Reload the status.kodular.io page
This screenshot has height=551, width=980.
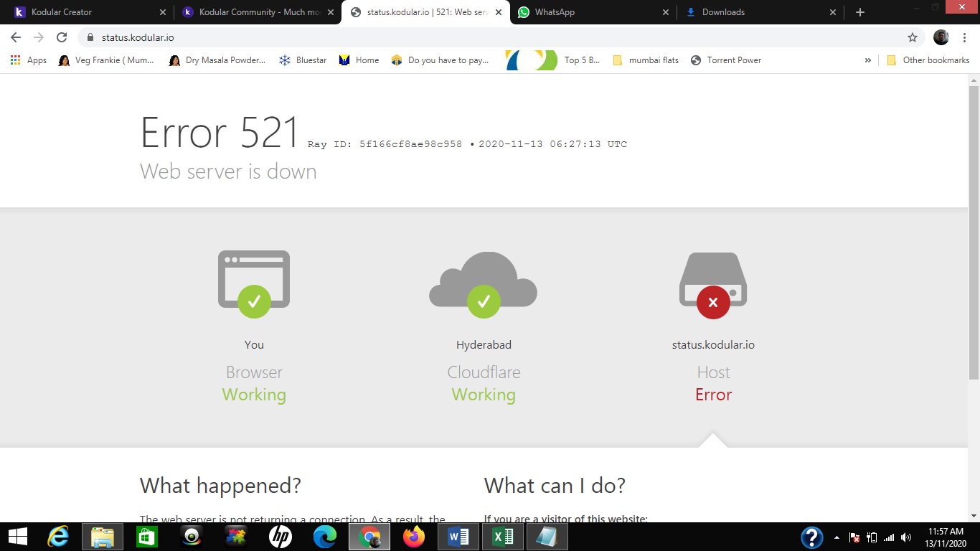(62, 37)
